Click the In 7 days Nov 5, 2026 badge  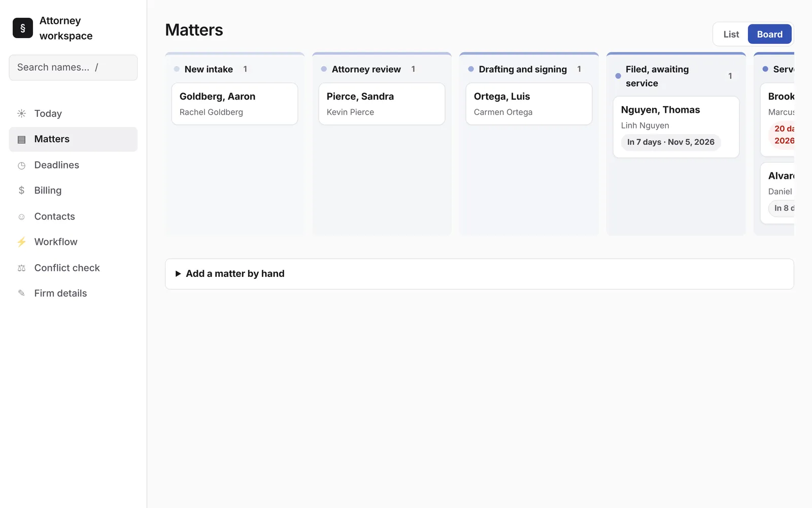coord(670,142)
